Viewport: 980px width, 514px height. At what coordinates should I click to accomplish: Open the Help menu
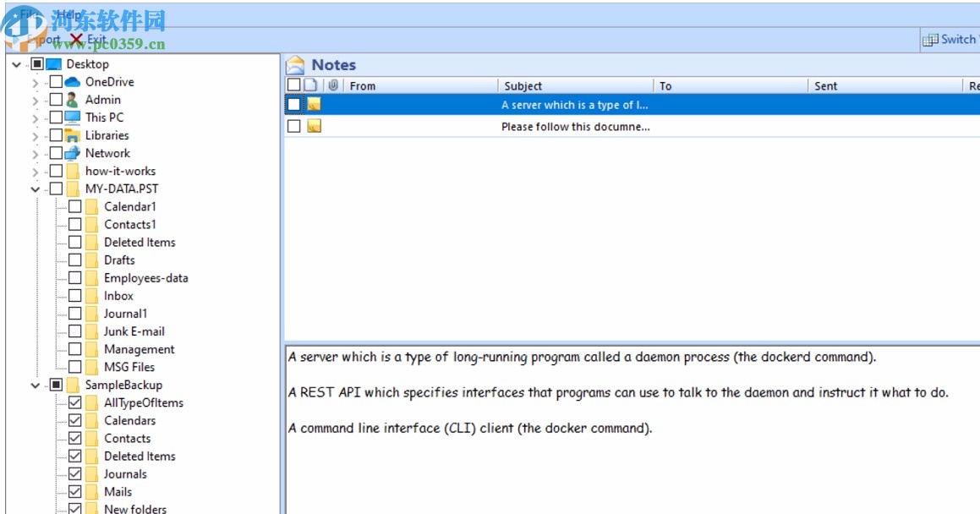[70, 14]
